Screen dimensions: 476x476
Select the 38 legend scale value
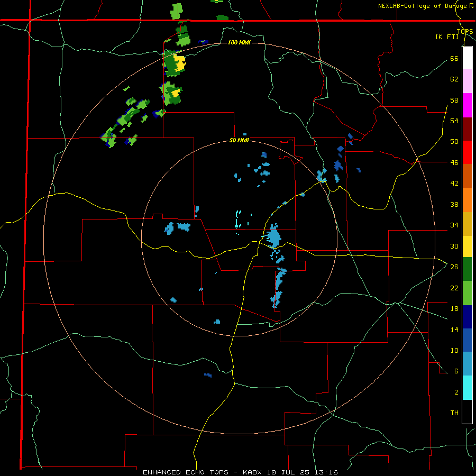(x=454, y=204)
